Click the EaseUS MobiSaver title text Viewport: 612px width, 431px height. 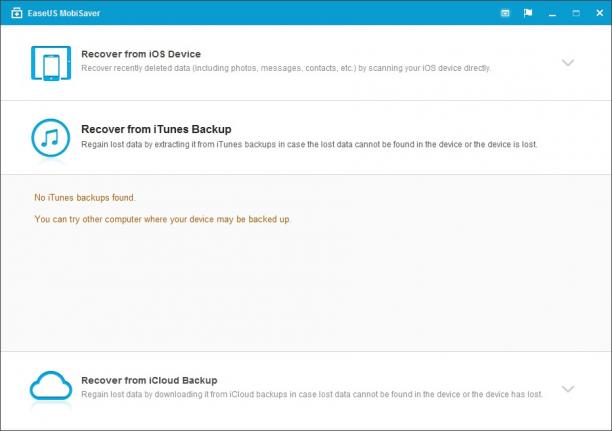64,13
